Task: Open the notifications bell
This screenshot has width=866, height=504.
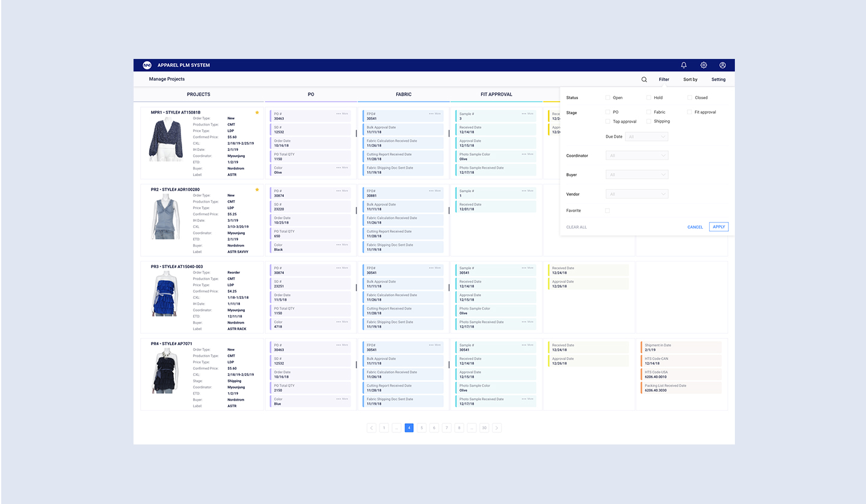Action: pyautogui.click(x=684, y=65)
